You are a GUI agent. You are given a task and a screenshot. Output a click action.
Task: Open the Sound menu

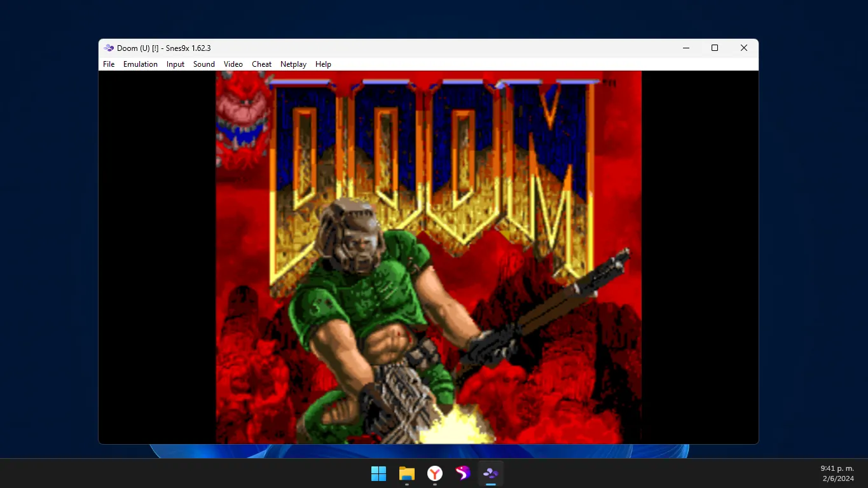tap(204, 64)
